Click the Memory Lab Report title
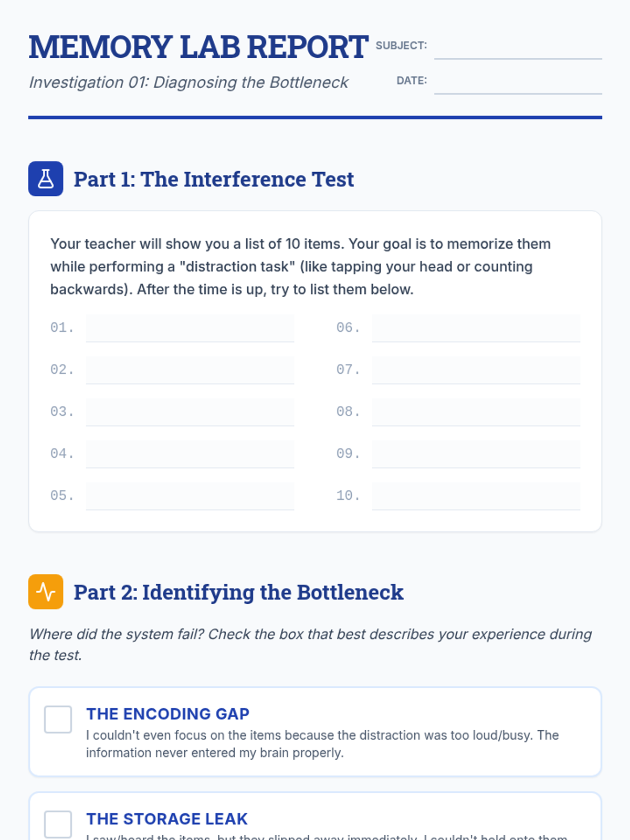630x840 pixels. [x=198, y=47]
